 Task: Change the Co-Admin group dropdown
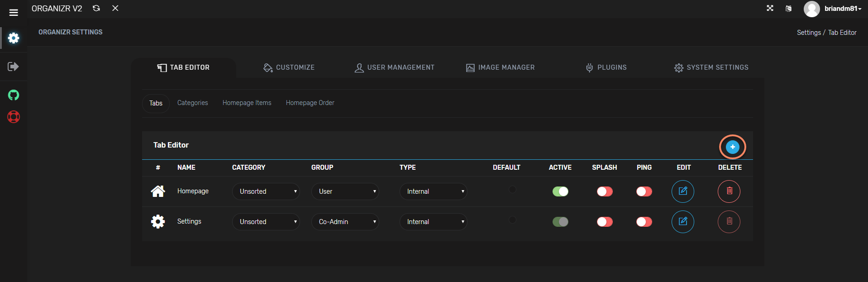345,222
